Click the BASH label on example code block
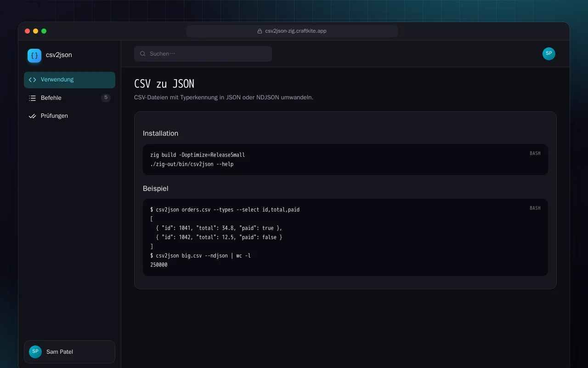588x368 pixels. [535, 208]
